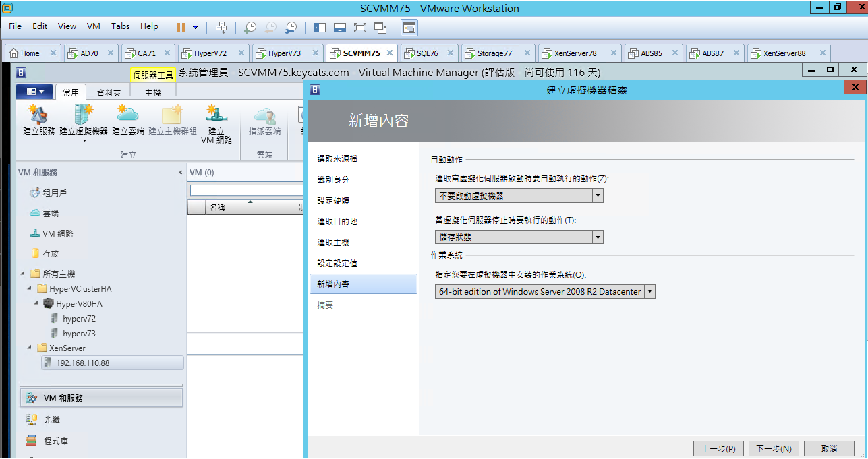Viewport: 868px width, 459px height.
Task: Toggle the thumbnail bar view icon
Action: [340, 27]
